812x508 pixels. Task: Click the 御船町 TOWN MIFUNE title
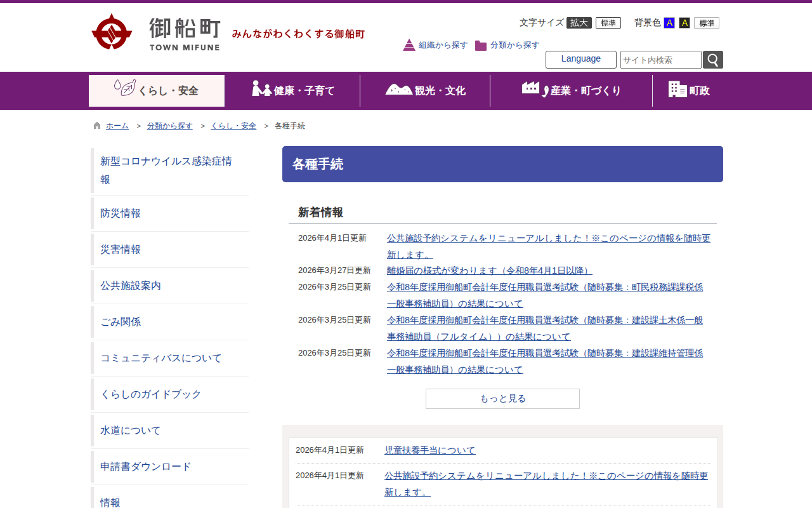185,34
